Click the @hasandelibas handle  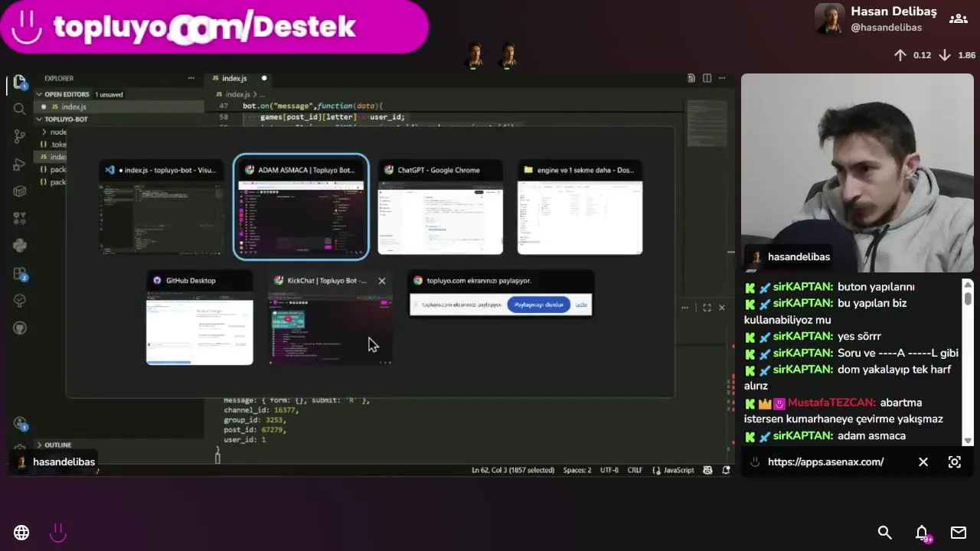tap(886, 28)
